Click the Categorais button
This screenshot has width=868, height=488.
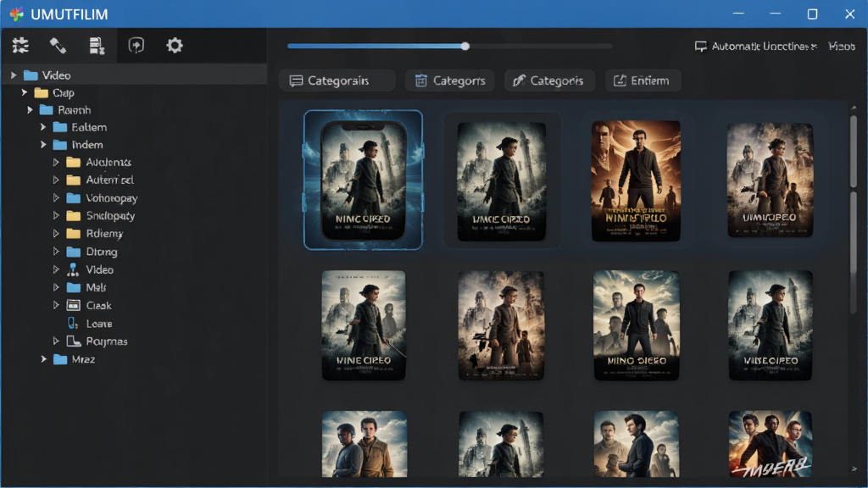(x=337, y=80)
